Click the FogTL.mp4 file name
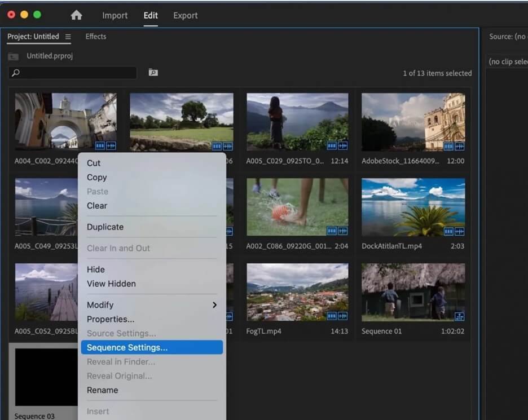The image size is (528, 420). point(263,331)
